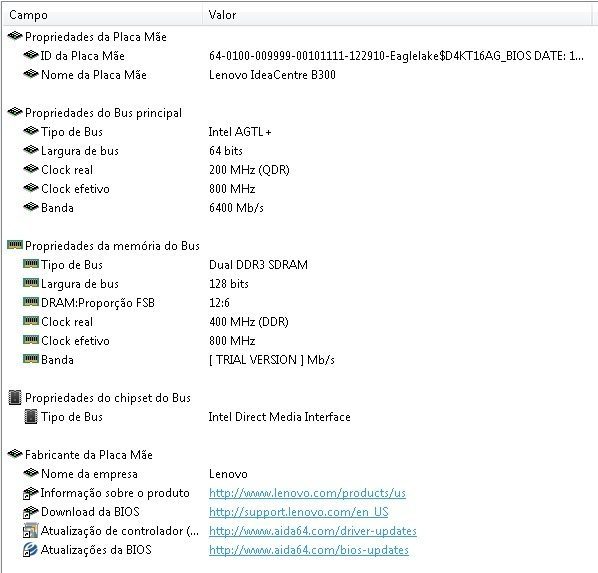Open the aida64.com/bios-updates link
The image size is (598, 573).
pyautogui.click(x=309, y=550)
